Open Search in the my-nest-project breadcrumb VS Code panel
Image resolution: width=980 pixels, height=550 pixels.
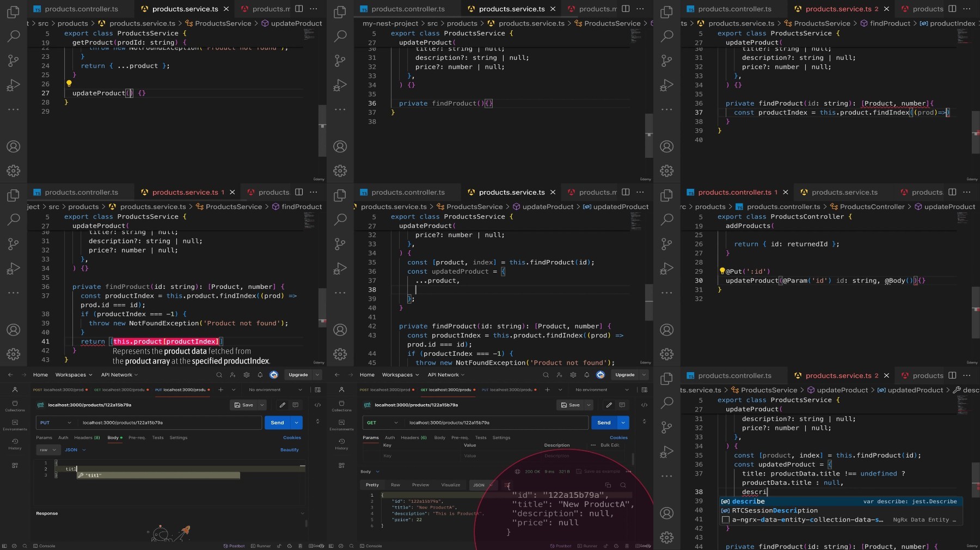(x=340, y=36)
